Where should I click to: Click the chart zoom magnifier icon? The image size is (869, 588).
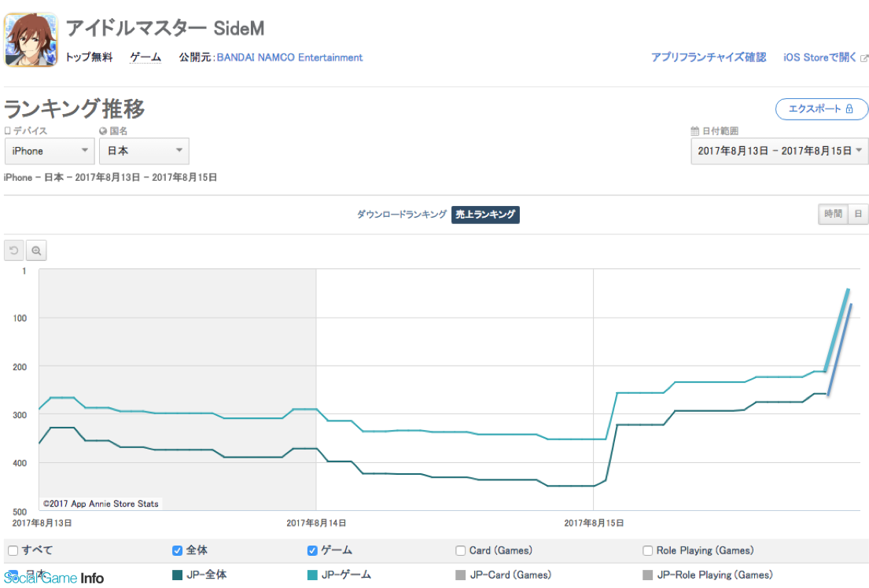36,251
